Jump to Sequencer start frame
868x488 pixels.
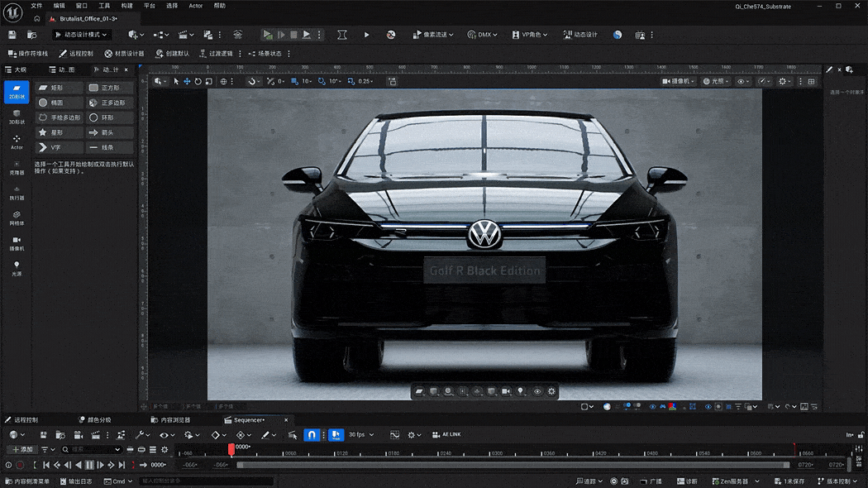(46, 466)
